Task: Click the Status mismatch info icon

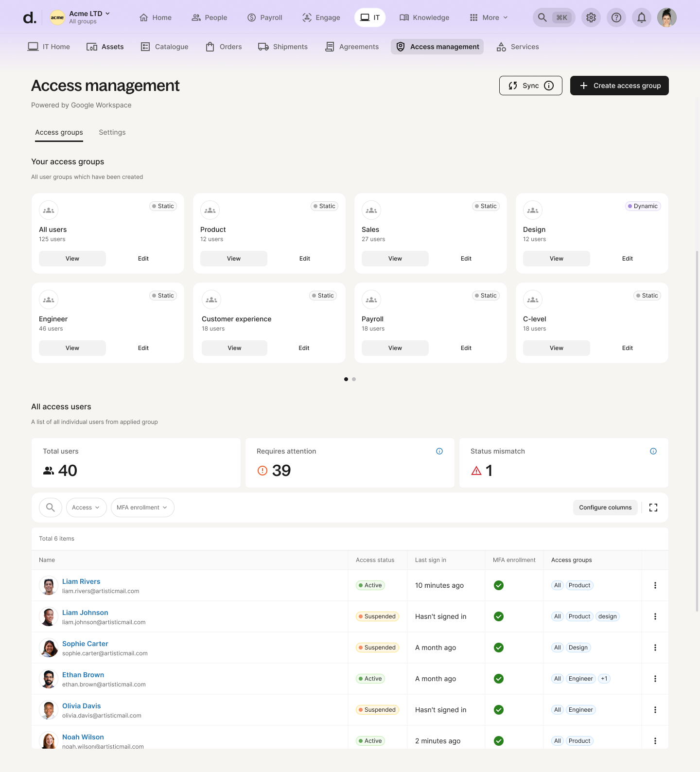Action: tap(653, 451)
